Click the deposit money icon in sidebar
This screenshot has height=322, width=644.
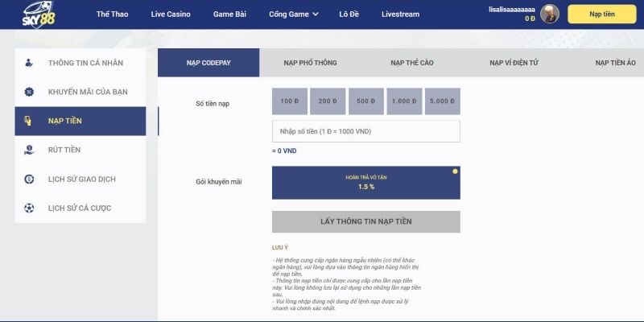28,121
